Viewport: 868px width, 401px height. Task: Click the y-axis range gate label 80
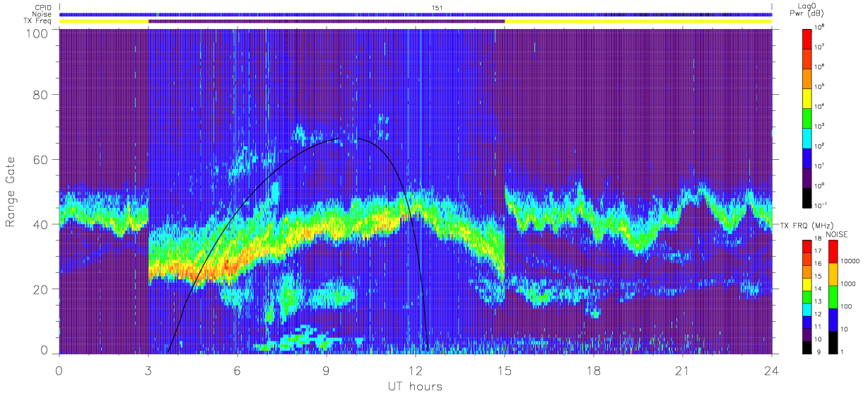(x=40, y=94)
